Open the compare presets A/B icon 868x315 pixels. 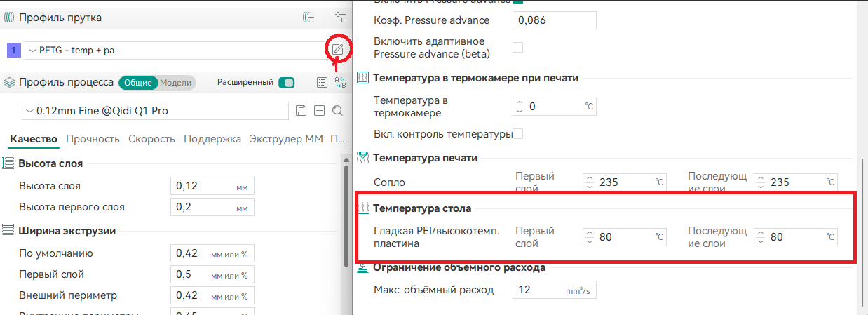[340, 83]
